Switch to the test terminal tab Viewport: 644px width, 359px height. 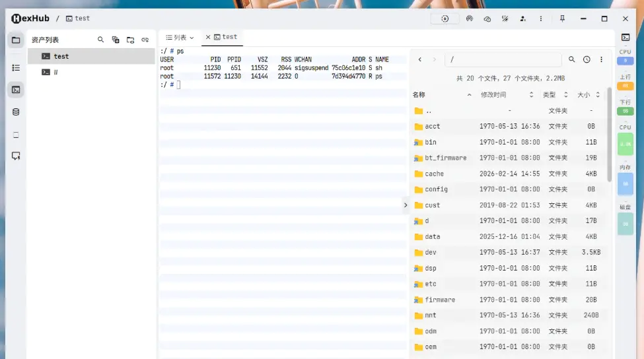point(225,37)
